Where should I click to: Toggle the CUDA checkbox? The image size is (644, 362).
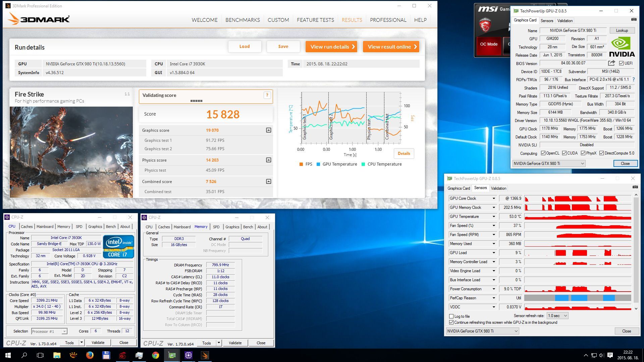[564, 153]
